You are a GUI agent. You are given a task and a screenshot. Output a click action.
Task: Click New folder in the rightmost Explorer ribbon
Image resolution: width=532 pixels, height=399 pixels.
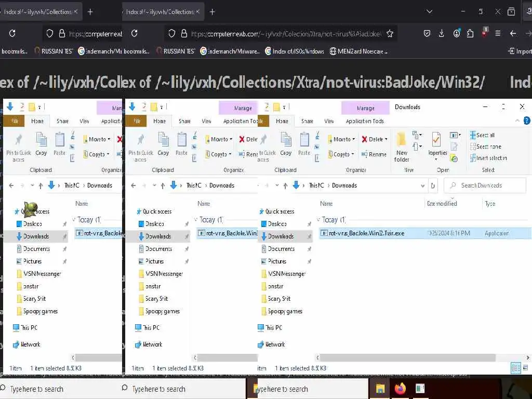click(402, 147)
